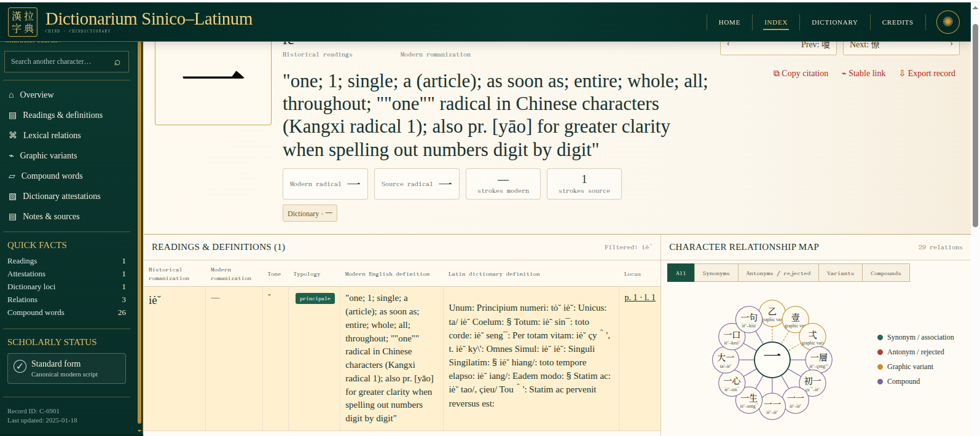
Task: Select the 初一 compound node
Action: click(812, 383)
